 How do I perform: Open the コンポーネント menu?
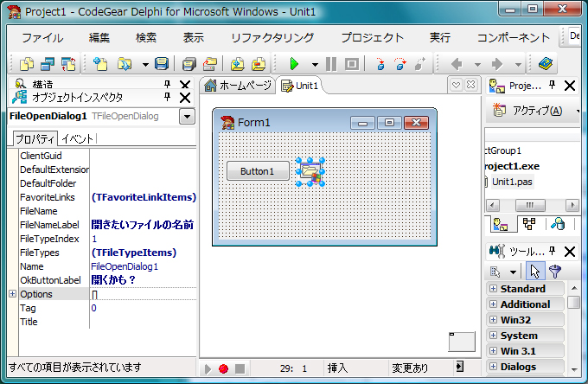tap(513, 37)
